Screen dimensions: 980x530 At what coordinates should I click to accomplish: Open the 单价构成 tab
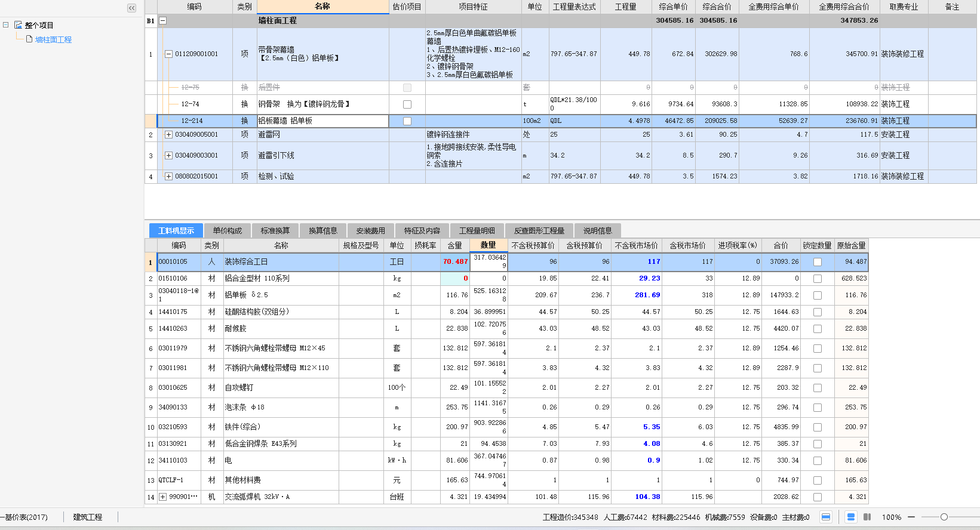click(x=228, y=230)
